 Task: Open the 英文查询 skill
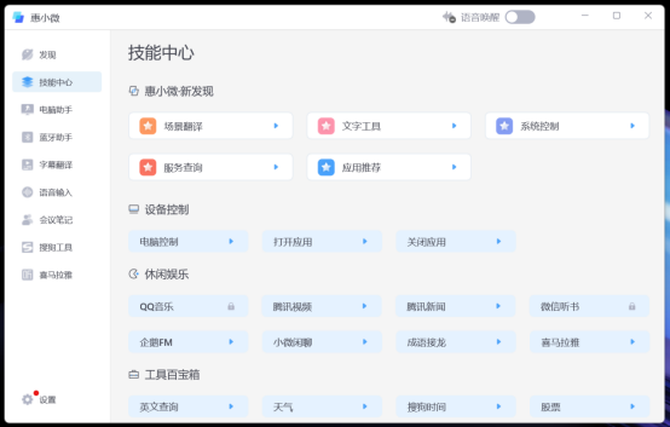pyautogui.click(x=188, y=406)
